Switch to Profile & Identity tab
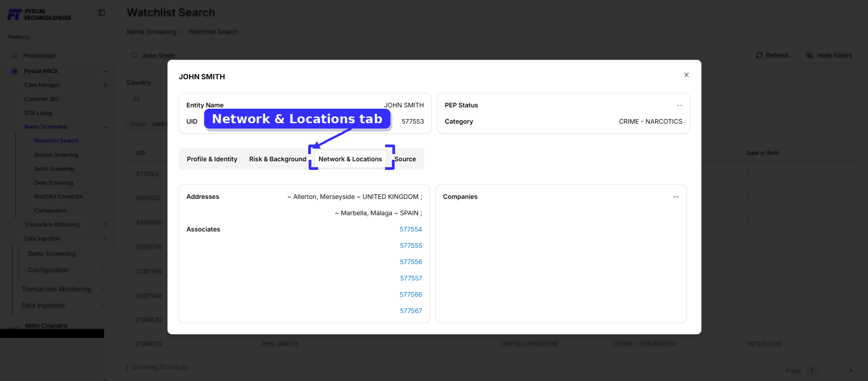Image resolution: width=868 pixels, height=381 pixels. point(212,159)
